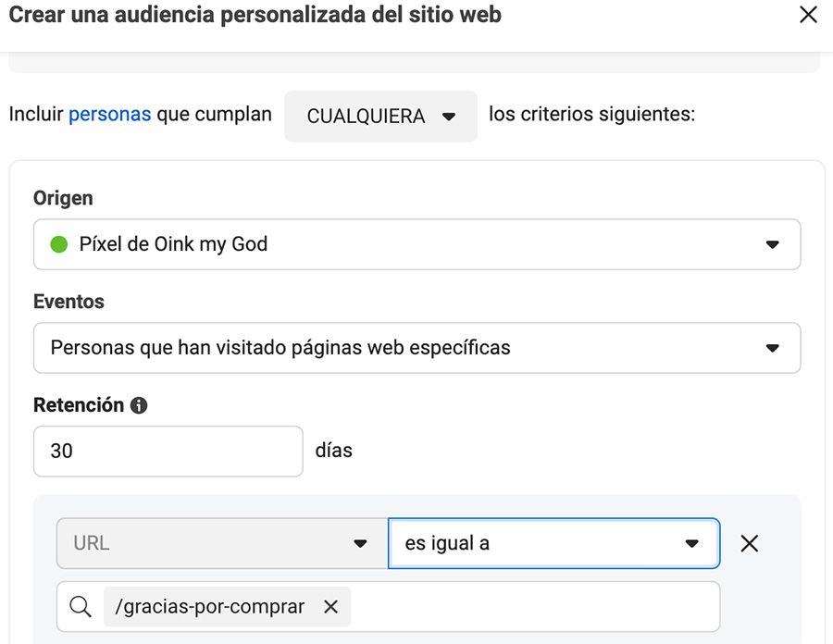
Task: Click the es igual a dropdown caret
Action: pyautogui.click(x=691, y=543)
